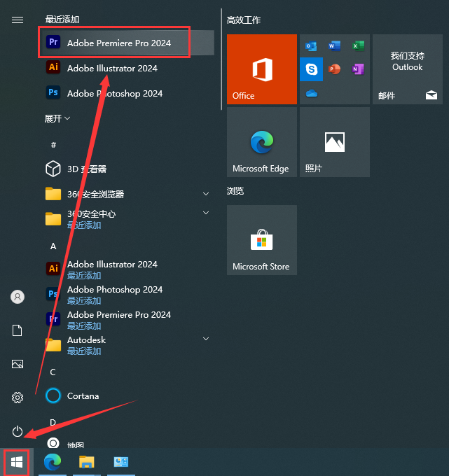Open Adobe Photoshop 2024 under recently added
Viewport: 449px width, 476px height.
tap(127, 93)
